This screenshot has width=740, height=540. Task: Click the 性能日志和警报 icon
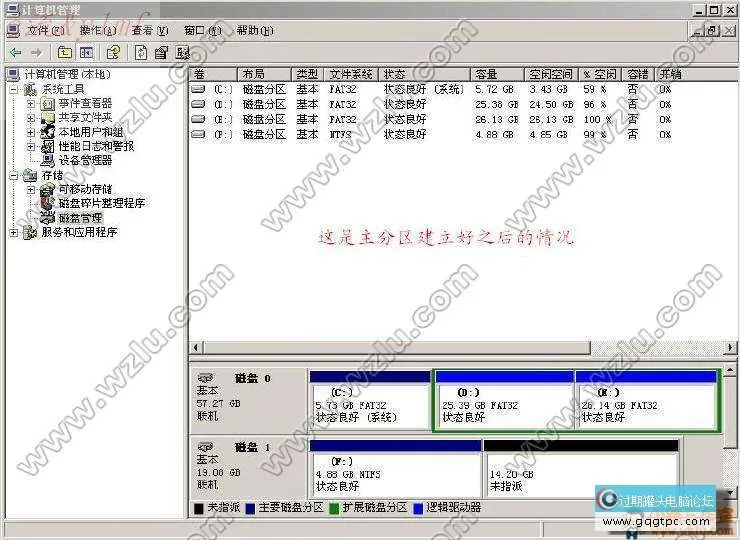tap(48, 146)
